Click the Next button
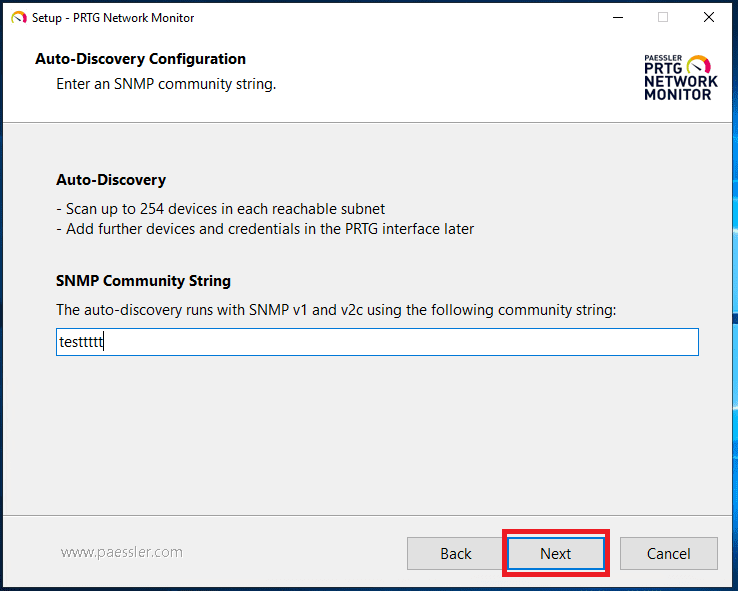This screenshot has width=738, height=591. [x=556, y=553]
